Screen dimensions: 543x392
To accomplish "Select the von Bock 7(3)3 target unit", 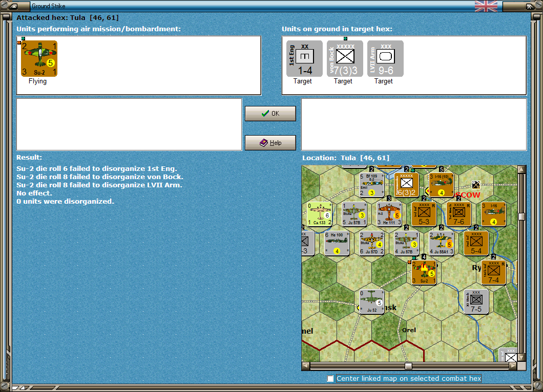I will [x=345, y=58].
